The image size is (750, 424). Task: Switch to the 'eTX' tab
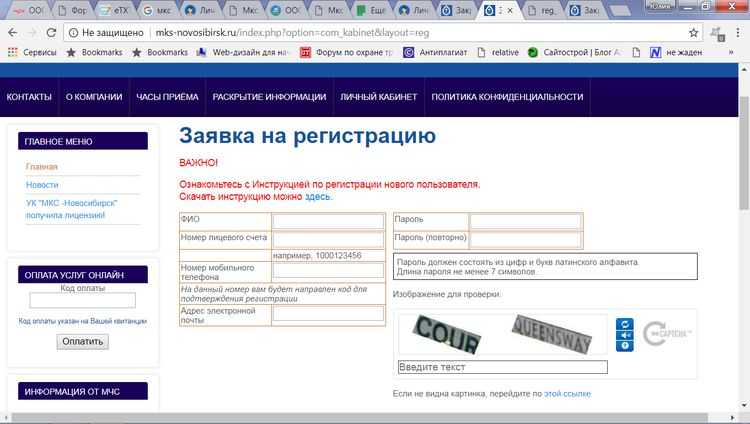115,10
